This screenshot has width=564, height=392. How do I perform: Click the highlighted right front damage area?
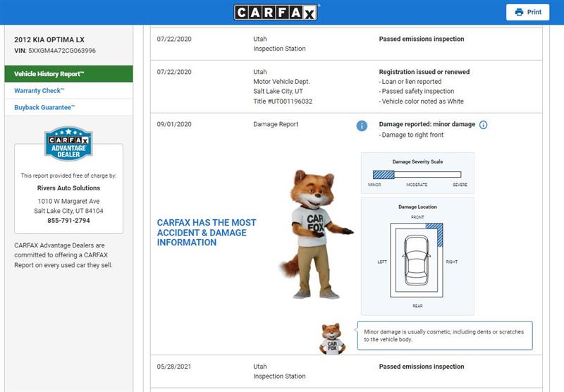point(435,233)
